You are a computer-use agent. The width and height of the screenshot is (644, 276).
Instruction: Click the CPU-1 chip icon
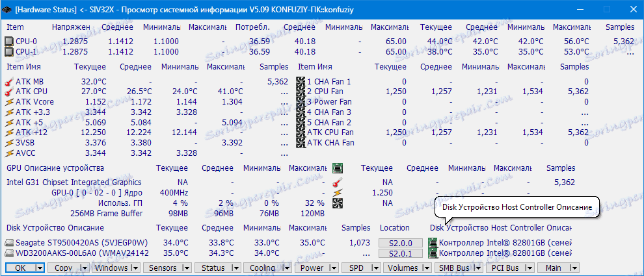8,52
